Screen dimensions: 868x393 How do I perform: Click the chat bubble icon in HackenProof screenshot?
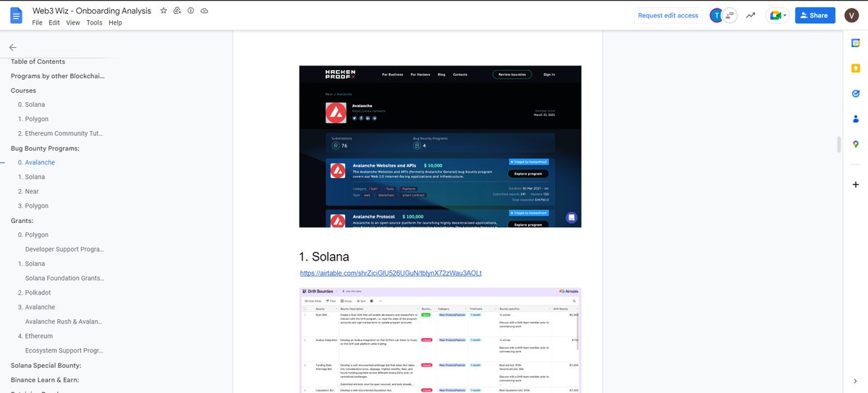[571, 217]
